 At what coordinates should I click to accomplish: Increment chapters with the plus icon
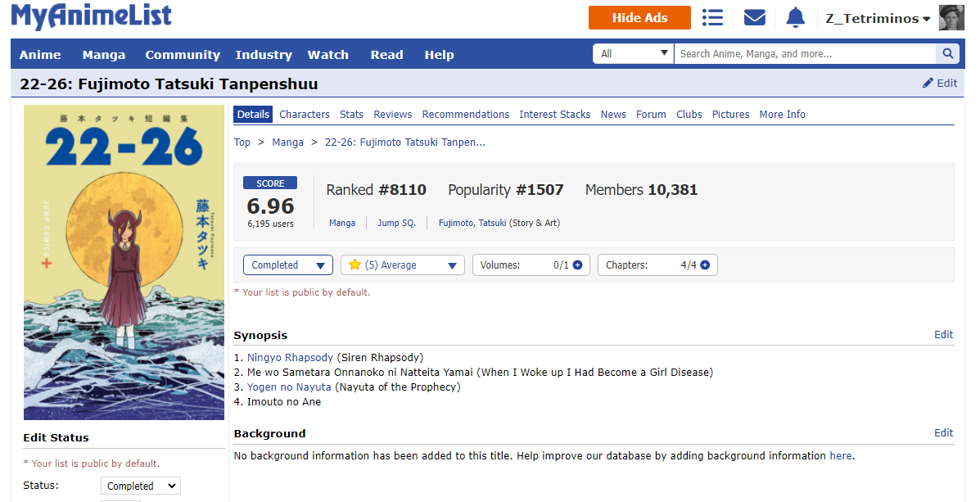[705, 265]
